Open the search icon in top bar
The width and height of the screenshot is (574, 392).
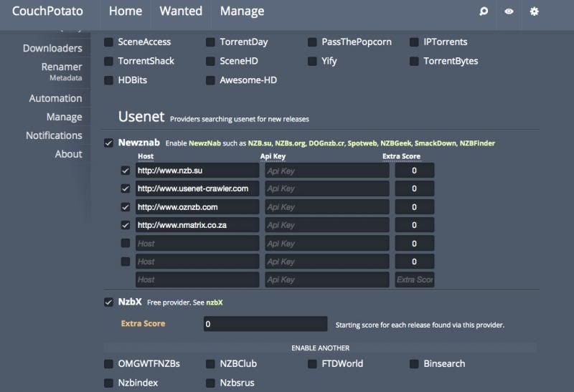click(484, 11)
